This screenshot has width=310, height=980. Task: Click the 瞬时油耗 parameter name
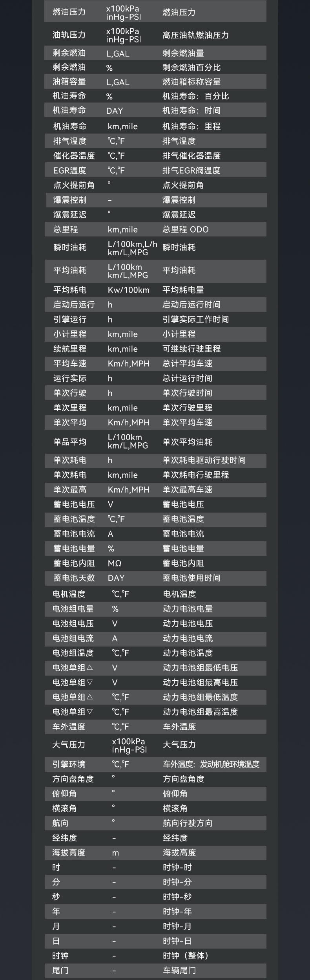click(70, 247)
